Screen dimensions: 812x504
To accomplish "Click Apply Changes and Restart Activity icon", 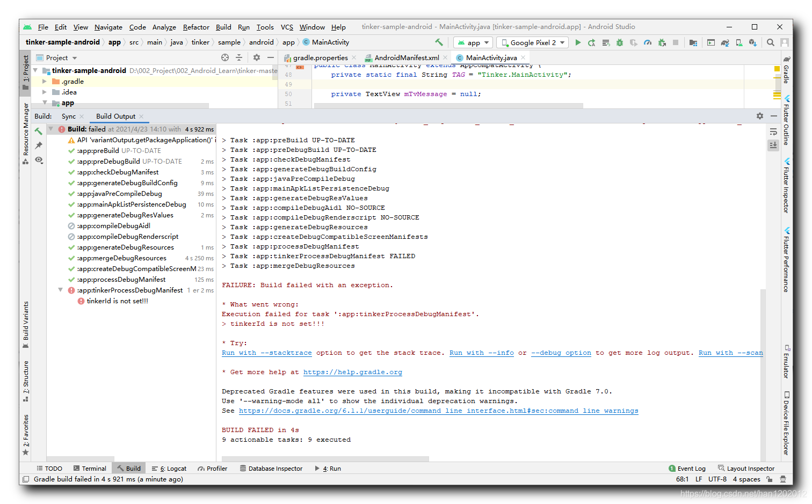I will 592,42.
